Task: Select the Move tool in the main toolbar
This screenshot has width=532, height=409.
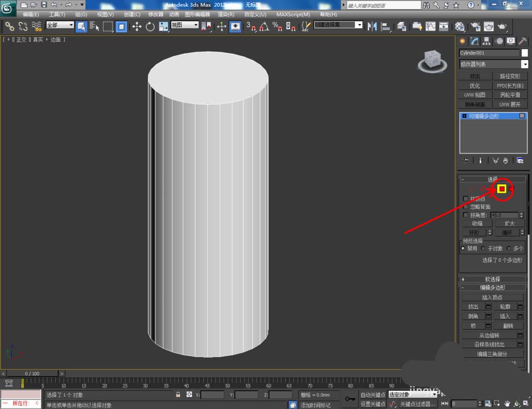Action: pyautogui.click(x=137, y=26)
